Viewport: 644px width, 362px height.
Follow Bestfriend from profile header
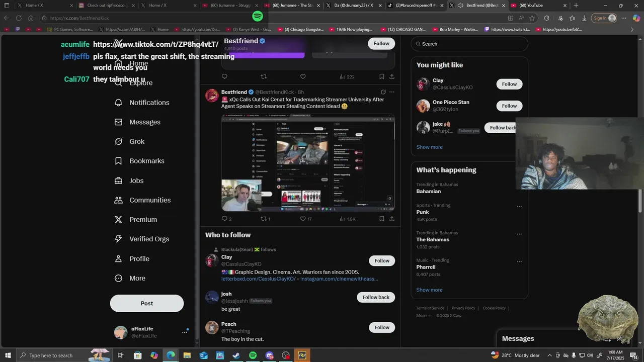point(381,44)
